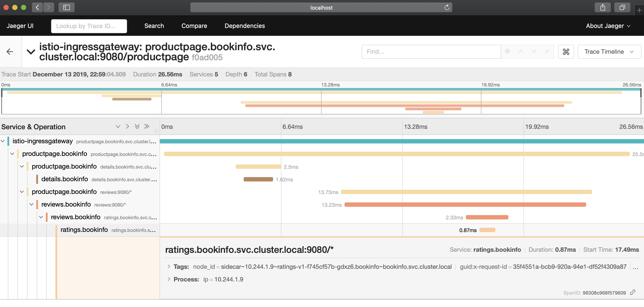This screenshot has height=307, width=644.
Task: Click Start Time 17.49ms in span detail
Action: click(611, 250)
